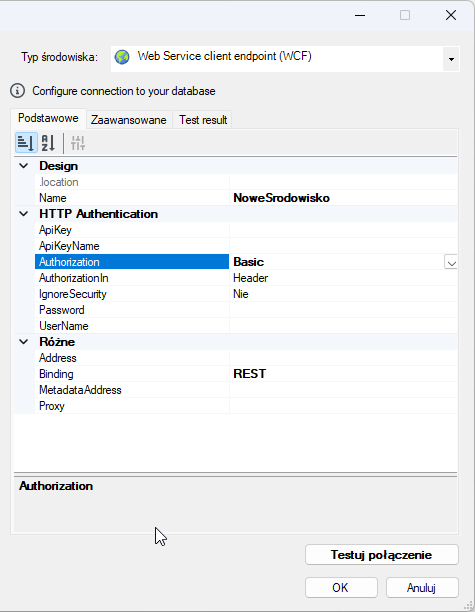The width and height of the screenshot is (475, 612).
Task: Click the UserName value field
Action: pyautogui.click(x=343, y=326)
